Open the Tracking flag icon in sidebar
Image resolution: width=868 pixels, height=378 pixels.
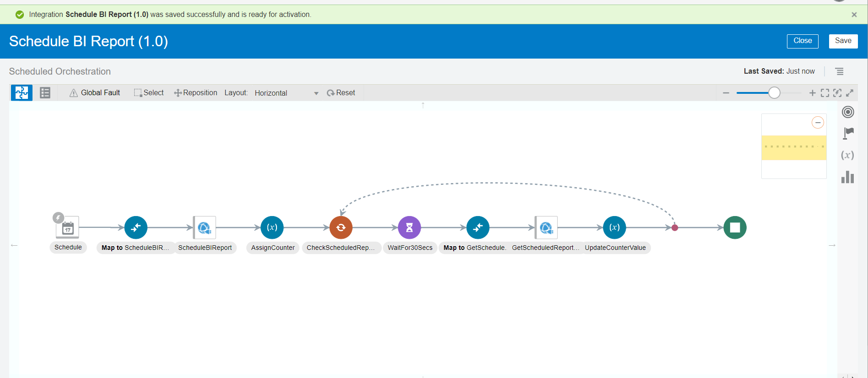[x=848, y=133]
